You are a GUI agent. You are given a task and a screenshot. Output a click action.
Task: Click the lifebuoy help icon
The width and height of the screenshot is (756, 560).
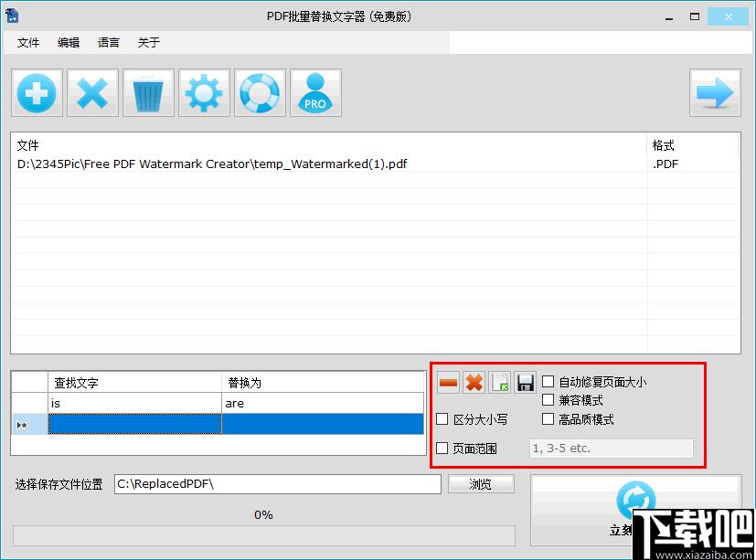pos(260,93)
